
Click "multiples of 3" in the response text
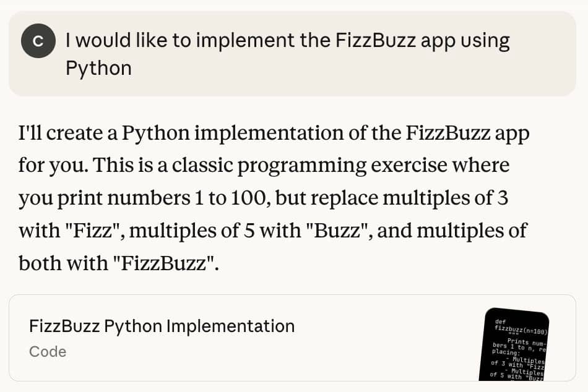(x=450, y=198)
